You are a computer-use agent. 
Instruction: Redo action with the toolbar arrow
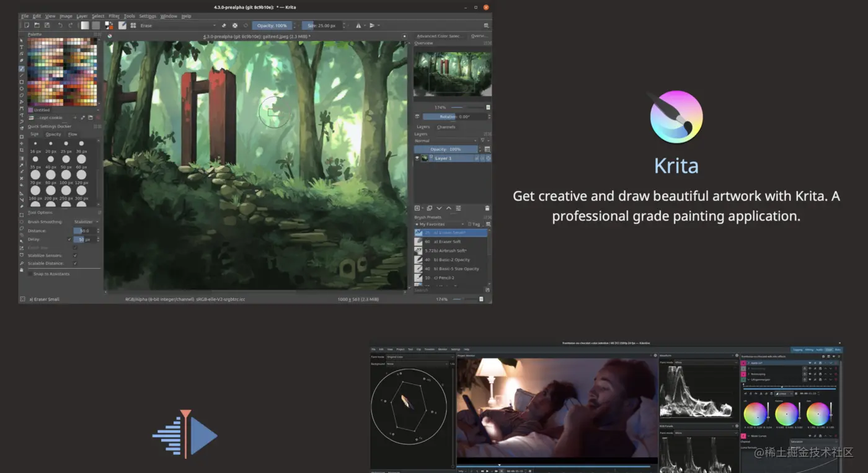71,25
